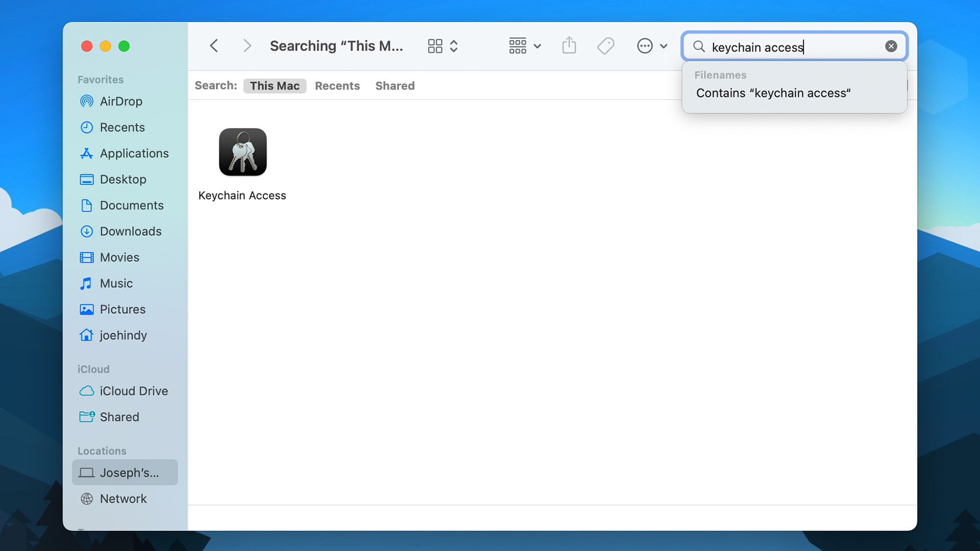Select the This Mac search scope
Viewport: 980px width, 551px height.
pyautogui.click(x=275, y=86)
